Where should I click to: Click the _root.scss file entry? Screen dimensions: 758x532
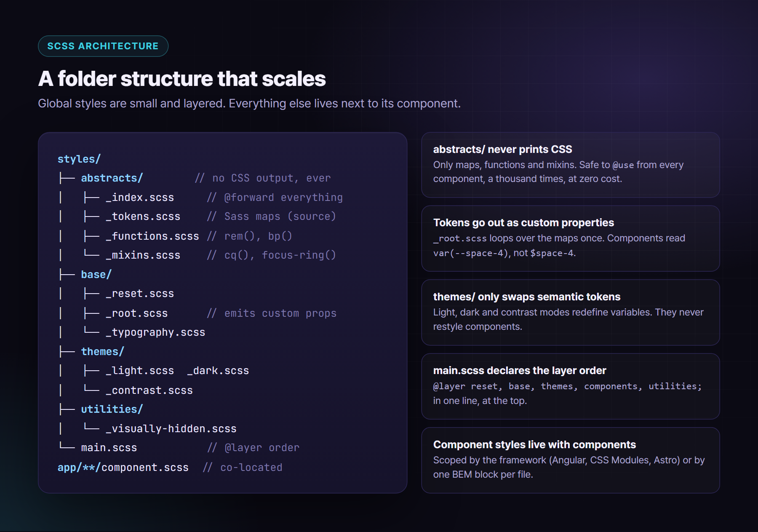click(x=137, y=313)
